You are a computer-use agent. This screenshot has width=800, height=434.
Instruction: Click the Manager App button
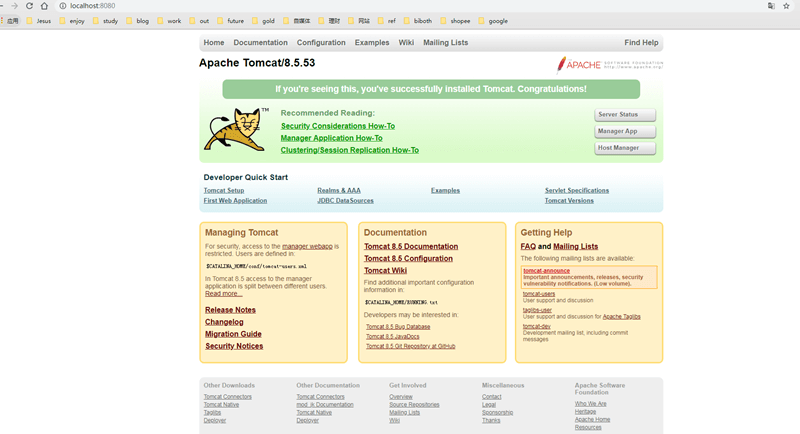[625, 131]
